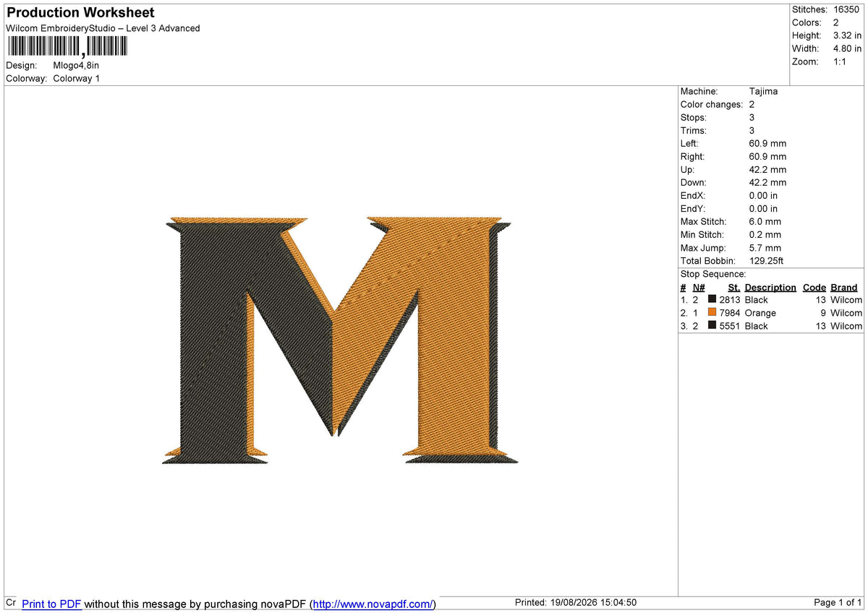Select the Min Stitch value 0.2 mm
This screenshot has height=613, width=868.
click(765, 234)
